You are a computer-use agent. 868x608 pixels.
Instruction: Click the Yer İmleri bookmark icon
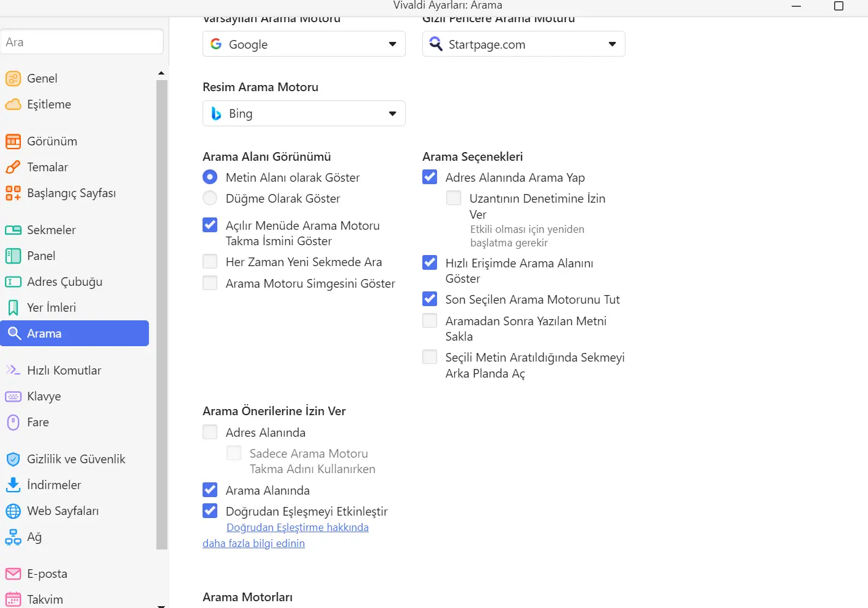click(13, 308)
